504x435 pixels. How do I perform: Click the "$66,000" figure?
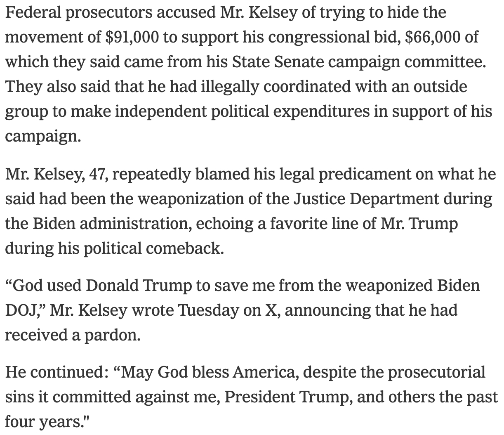click(x=432, y=37)
